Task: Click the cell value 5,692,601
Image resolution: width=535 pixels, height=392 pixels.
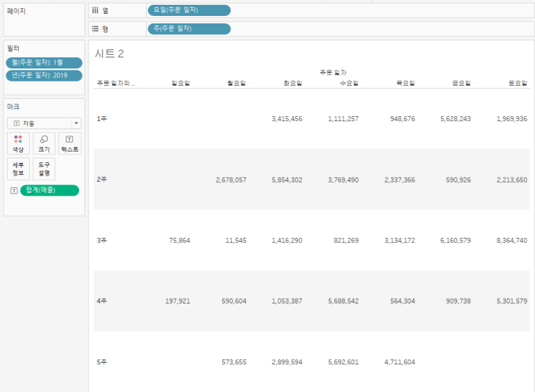Action: click(343, 362)
